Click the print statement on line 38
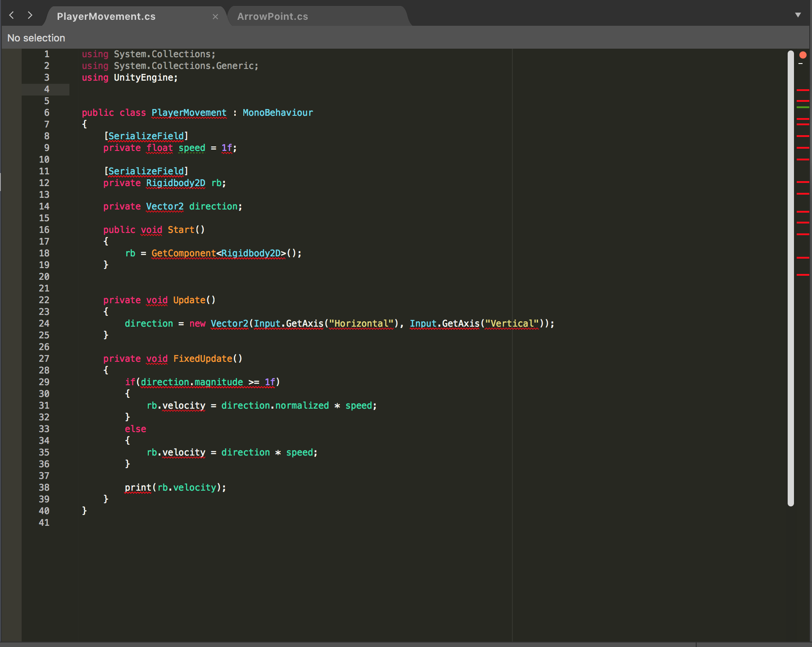 pos(138,488)
